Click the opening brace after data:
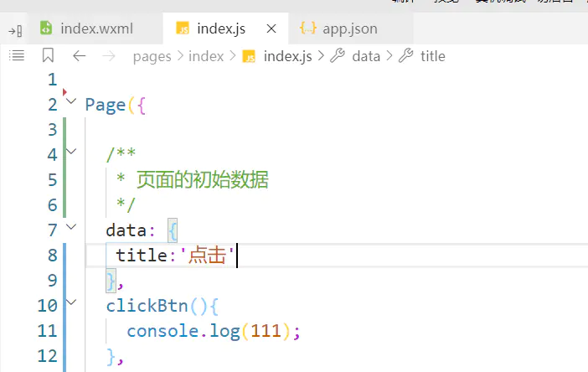 click(173, 230)
